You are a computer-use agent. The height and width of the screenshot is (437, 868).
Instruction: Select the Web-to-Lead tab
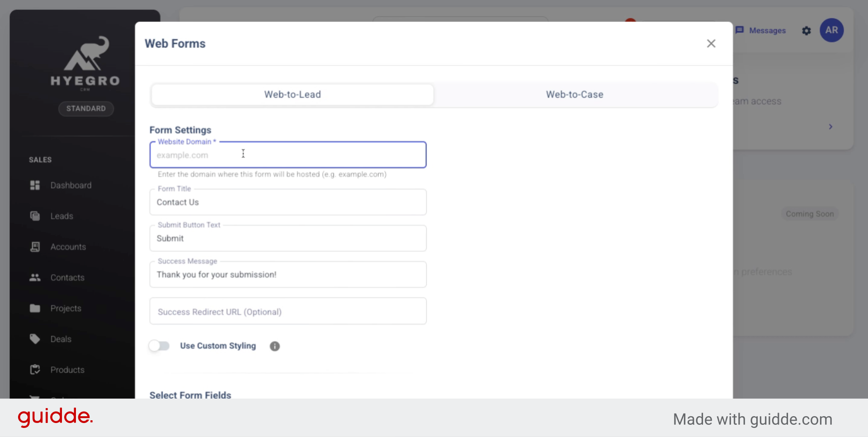click(292, 95)
